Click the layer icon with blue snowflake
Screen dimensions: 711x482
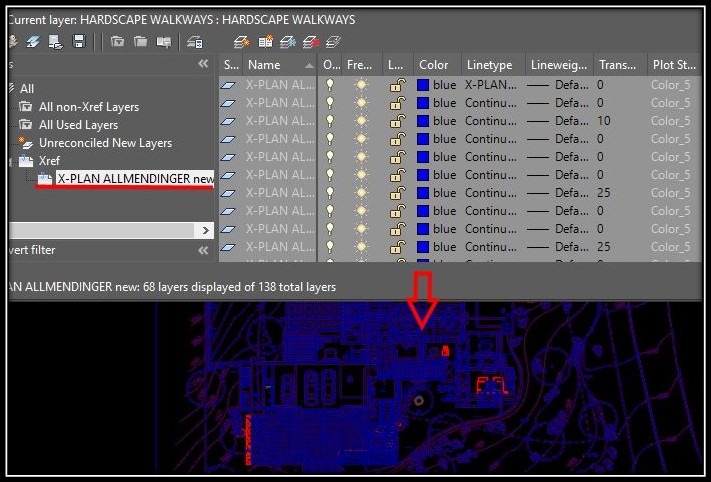(288, 42)
